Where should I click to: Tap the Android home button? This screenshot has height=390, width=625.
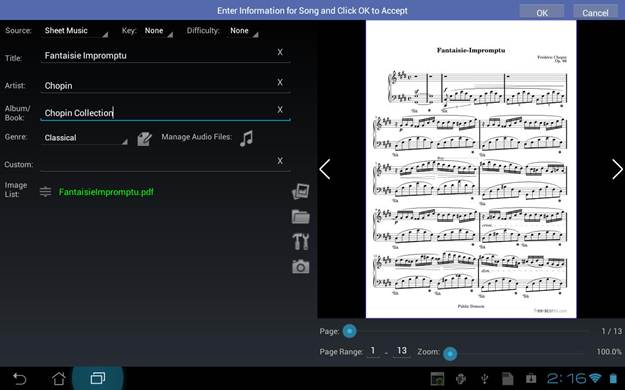[59, 378]
